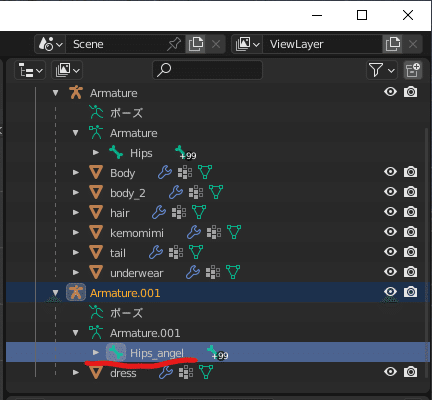The image size is (432, 400).
Task: Expand the kemomimi object row
Action: (76, 232)
